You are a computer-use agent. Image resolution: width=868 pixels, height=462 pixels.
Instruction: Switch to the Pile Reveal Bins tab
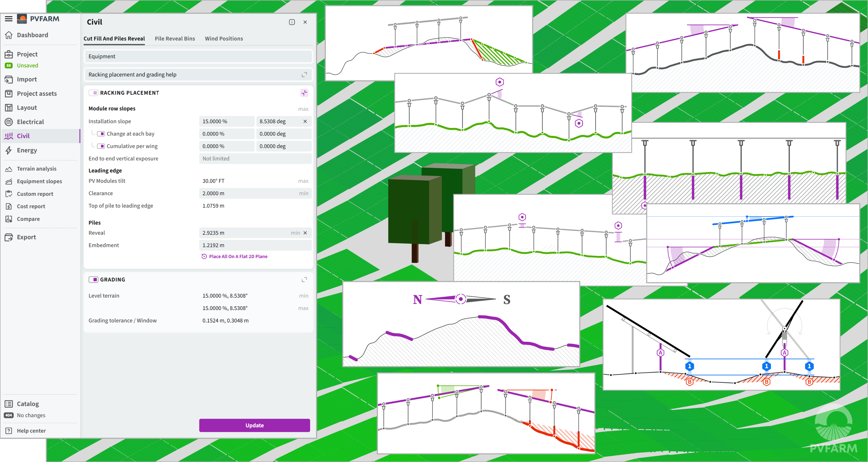click(x=175, y=39)
